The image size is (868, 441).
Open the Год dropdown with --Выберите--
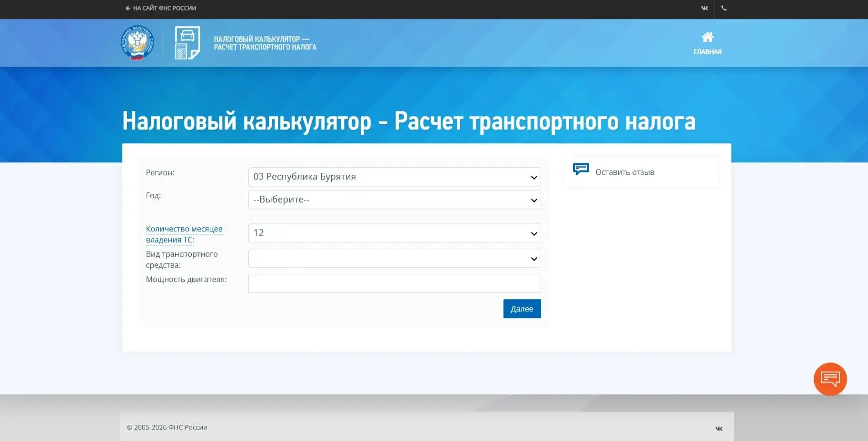[x=395, y=200]
